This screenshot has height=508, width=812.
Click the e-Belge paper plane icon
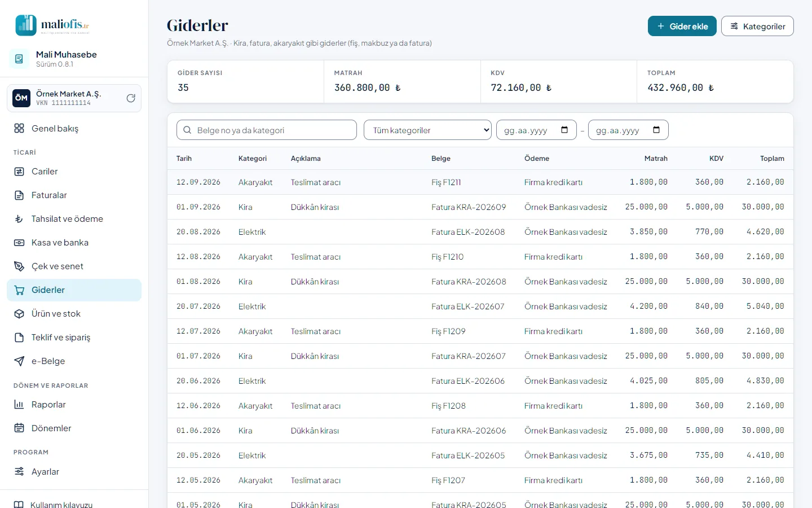pyautogui.click(x=19, y=361)
